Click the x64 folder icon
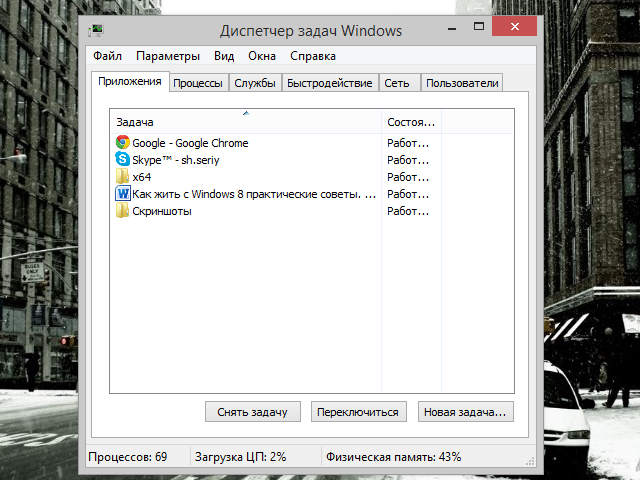 122,176
